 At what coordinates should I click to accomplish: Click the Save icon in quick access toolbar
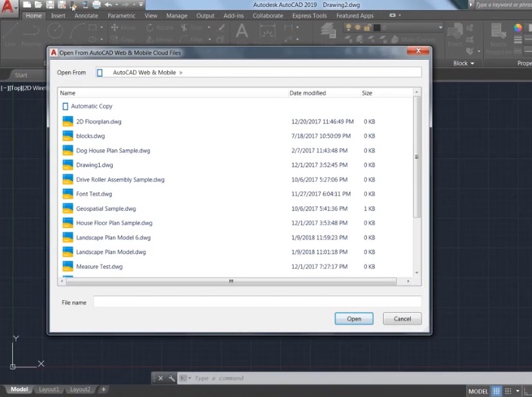pyautogui.click(x=50, y=5)
